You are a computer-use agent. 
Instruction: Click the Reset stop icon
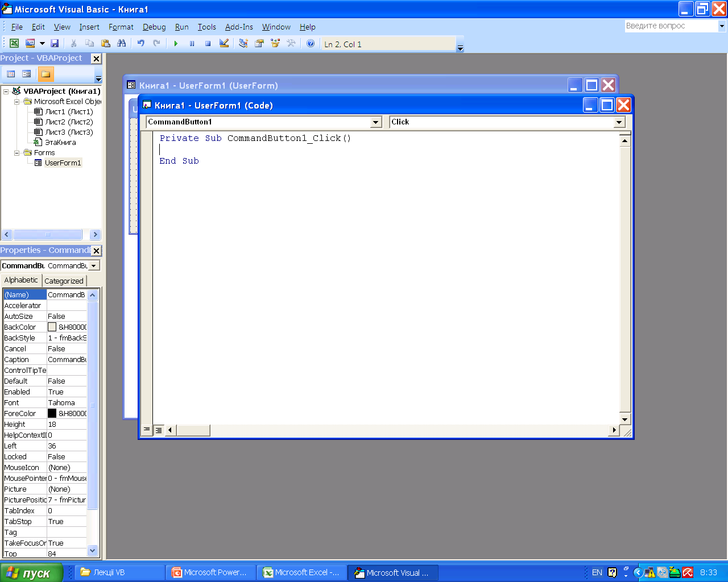[x=208, y=43]
